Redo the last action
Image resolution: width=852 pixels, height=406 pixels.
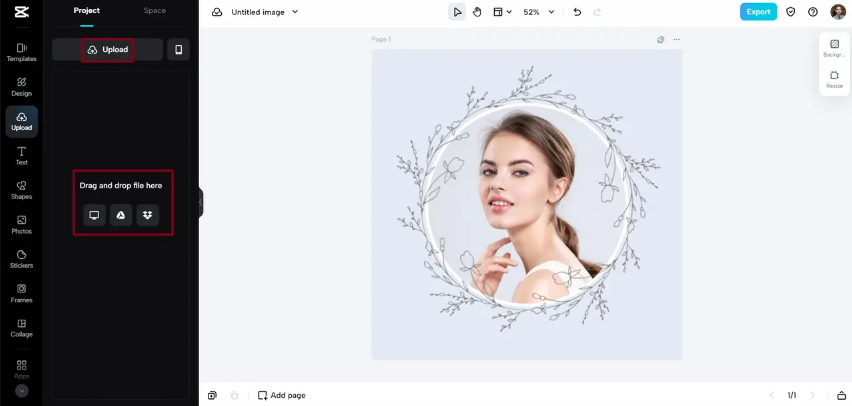coord(597,12)
